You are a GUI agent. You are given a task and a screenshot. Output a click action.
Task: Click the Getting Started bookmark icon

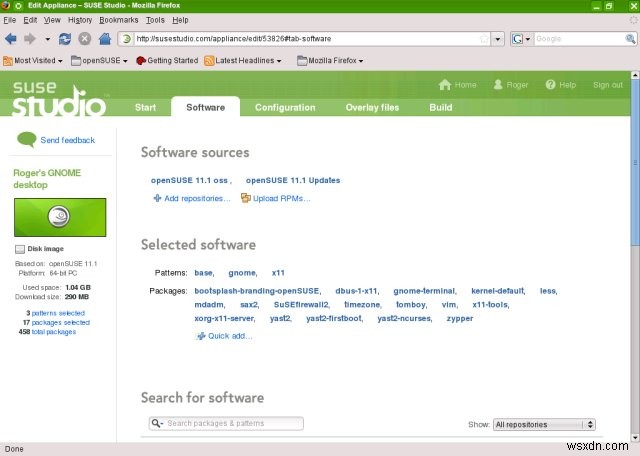tap(141, 61)
